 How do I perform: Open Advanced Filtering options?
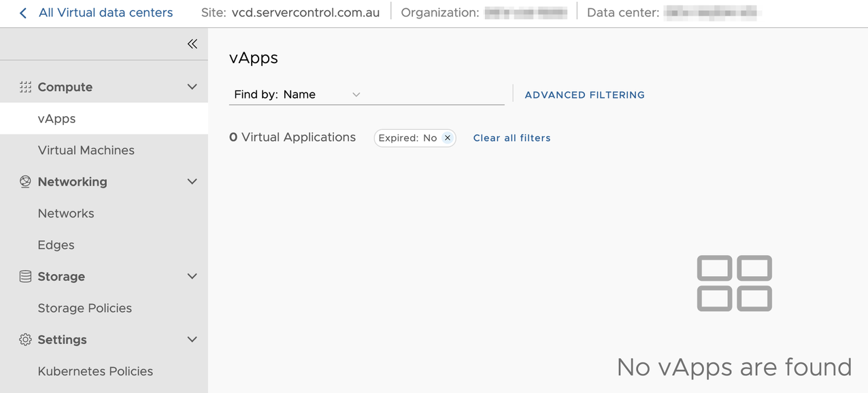coord(584,95)
